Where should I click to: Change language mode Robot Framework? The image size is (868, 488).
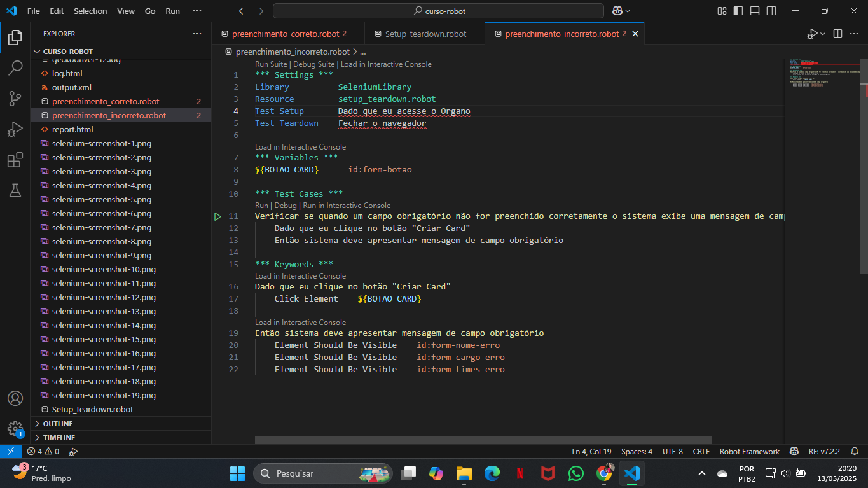(x=750, y=451)
